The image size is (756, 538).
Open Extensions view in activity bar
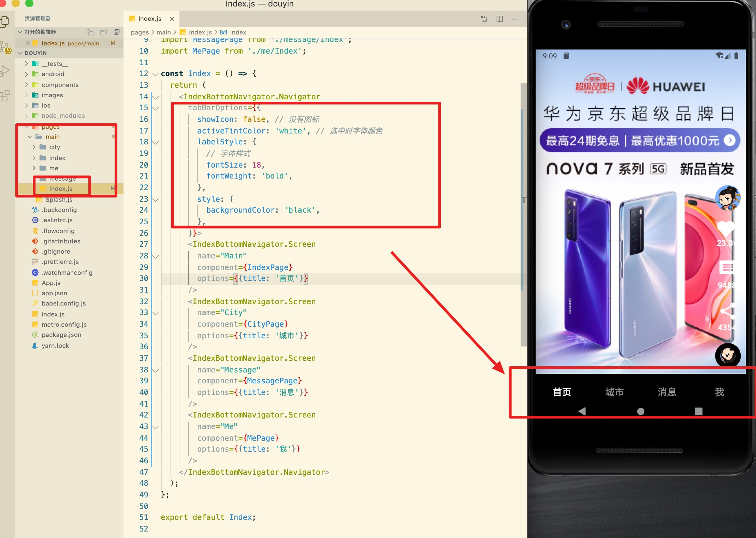tap(5, 96)
